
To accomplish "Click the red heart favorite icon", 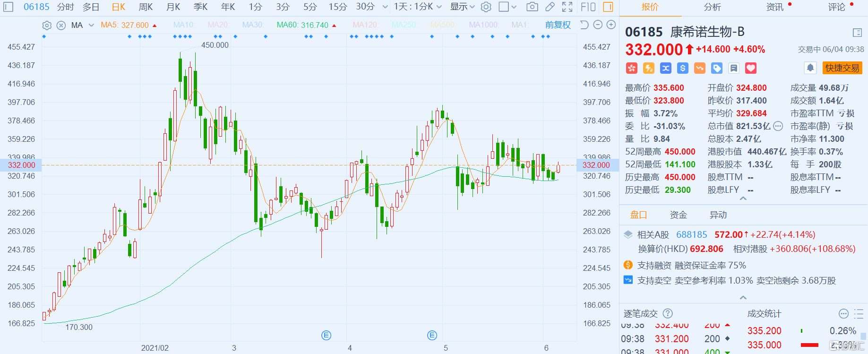I will [751, 68].
